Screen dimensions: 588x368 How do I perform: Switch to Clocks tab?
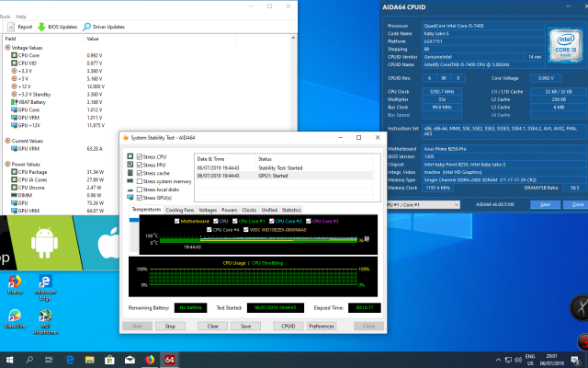click(249, 210)
